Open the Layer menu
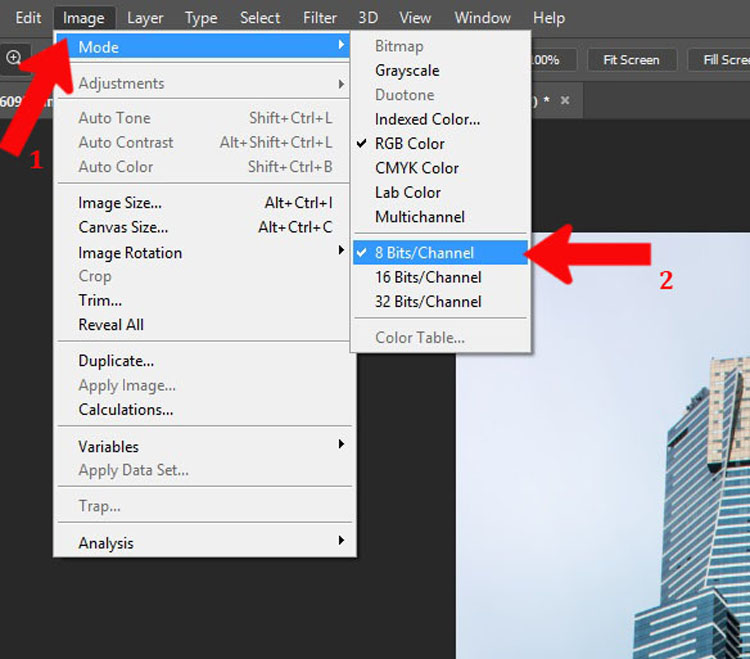The height and width of the screenshot is (659, 750). tap(145, 18)
